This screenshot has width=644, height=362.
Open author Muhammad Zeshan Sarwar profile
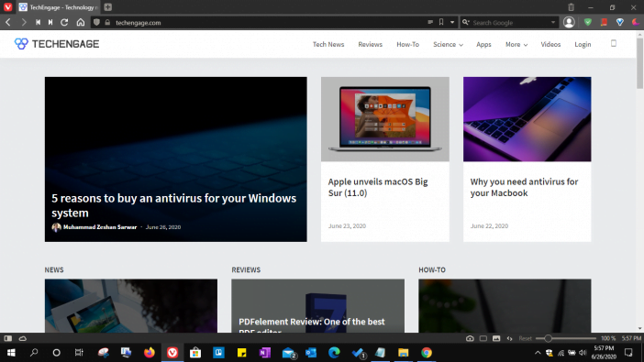100,227
